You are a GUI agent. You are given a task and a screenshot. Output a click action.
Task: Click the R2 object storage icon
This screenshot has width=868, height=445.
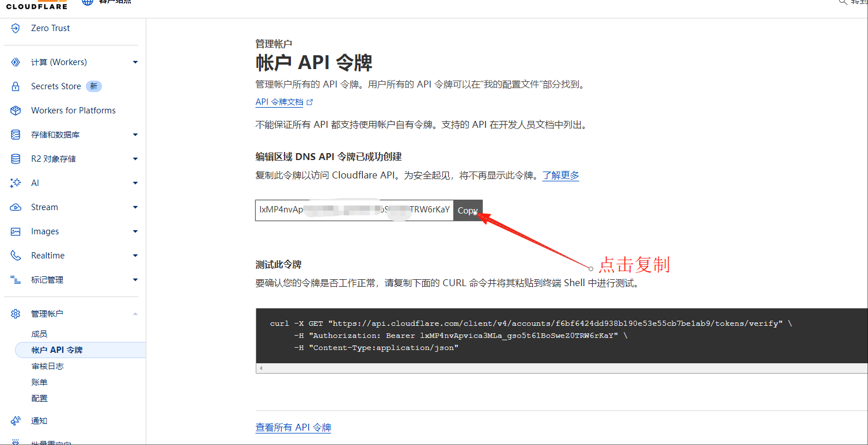pos(16,159)
